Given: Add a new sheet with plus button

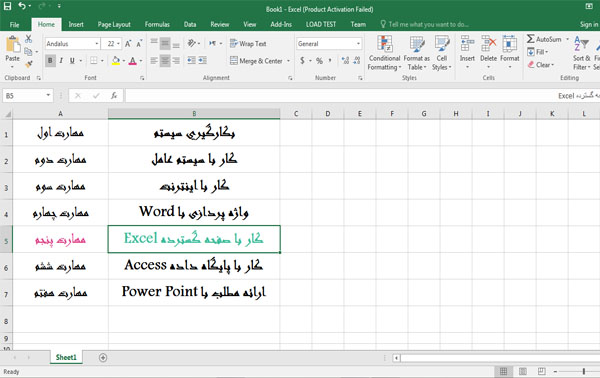Looking at the screenshot, I should 103,357.
